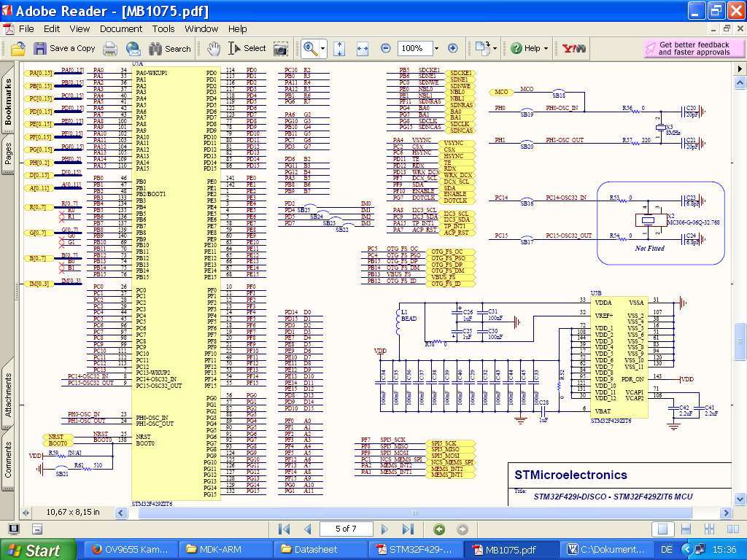This screenshot has height=560, width=747.
Task: Click the full screen icon at bottom left
Action: [14, 529]
